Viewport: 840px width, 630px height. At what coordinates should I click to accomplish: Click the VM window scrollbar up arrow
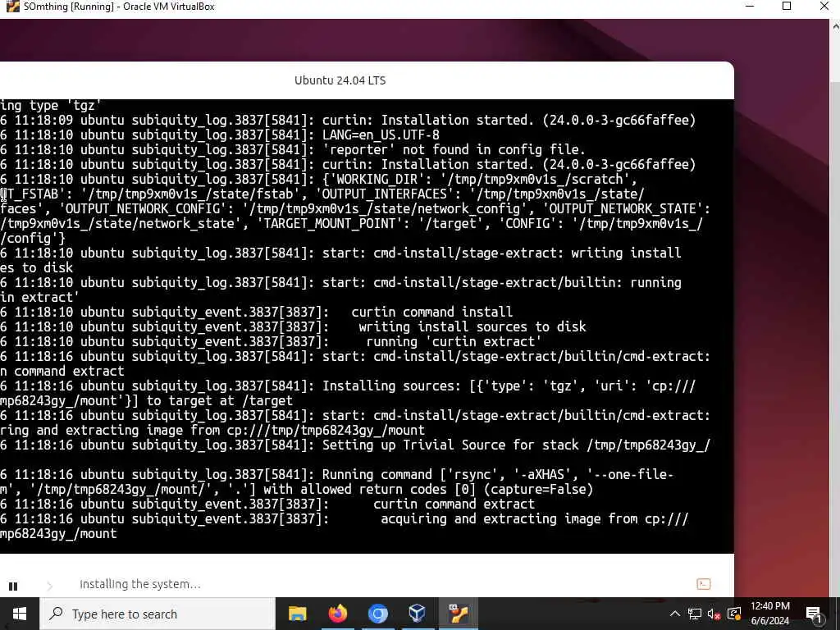point(834,25)
